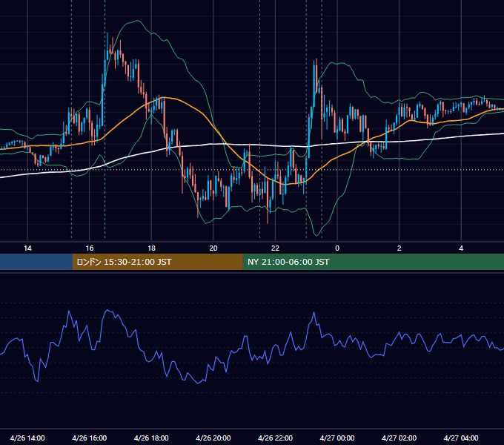Image resolution: width=504 pixels, height=445 pixels.
Task: Click hour label 0 on the price chart axis
Action: [337, 248]
